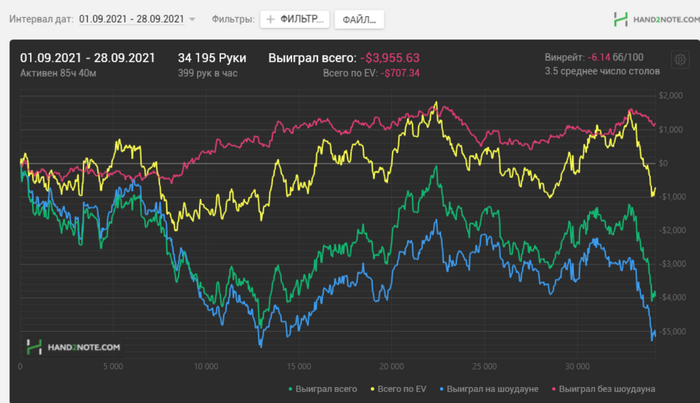Toggle the yellow Всего по EV legend marker
This screenshot has height=403, width=700.
372,389
